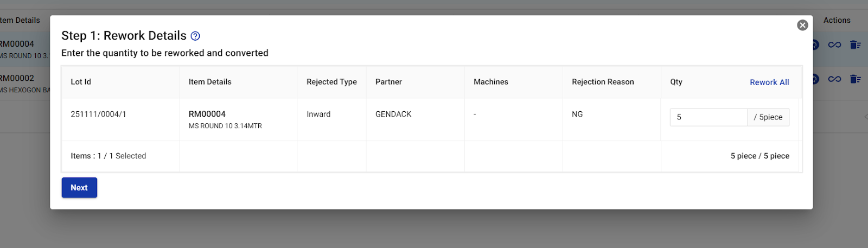
Task: Click the partially hidden circular icon in second row
Action: (x=815, y=79)
